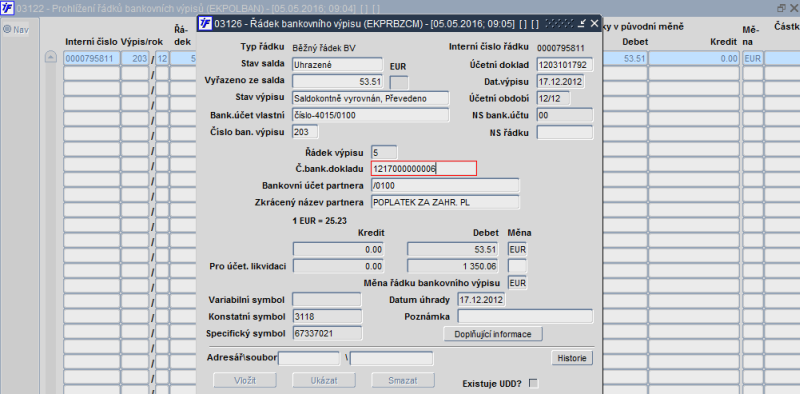Click the small empty box beside Vyřazeno ze salda

pyautogui.click(x=399, y=82)
